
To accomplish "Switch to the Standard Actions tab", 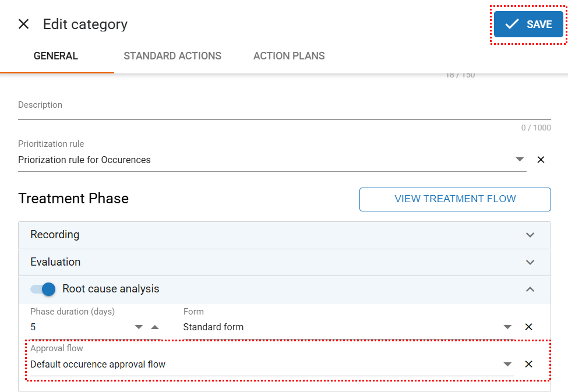I will point(172,56).
